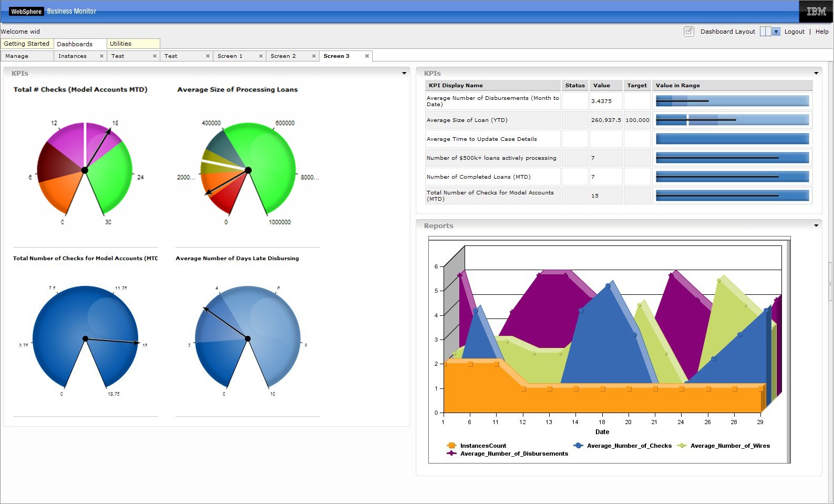Expand the left KPIs panel menu arrow
This screenshot has width=834, height=504.
[x=404, y=73]
